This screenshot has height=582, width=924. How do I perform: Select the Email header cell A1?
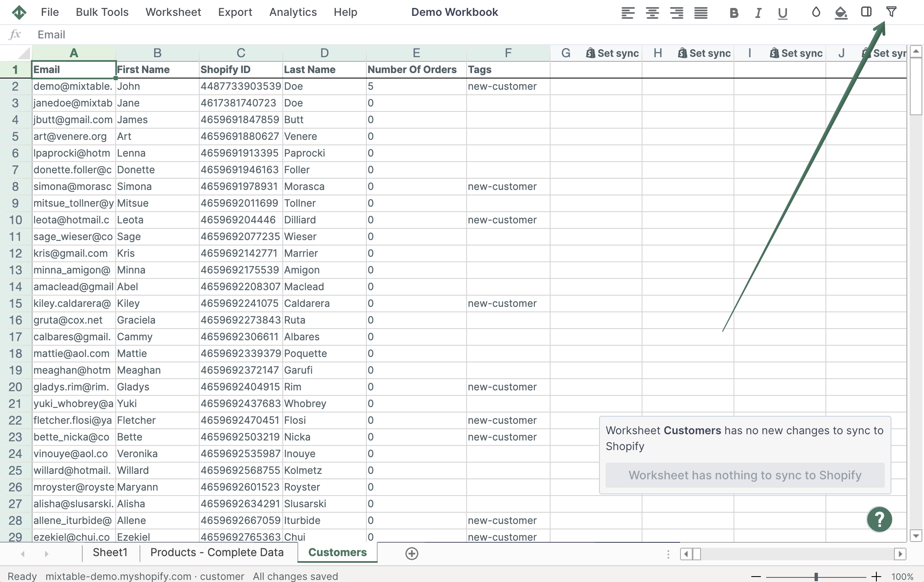73,69
